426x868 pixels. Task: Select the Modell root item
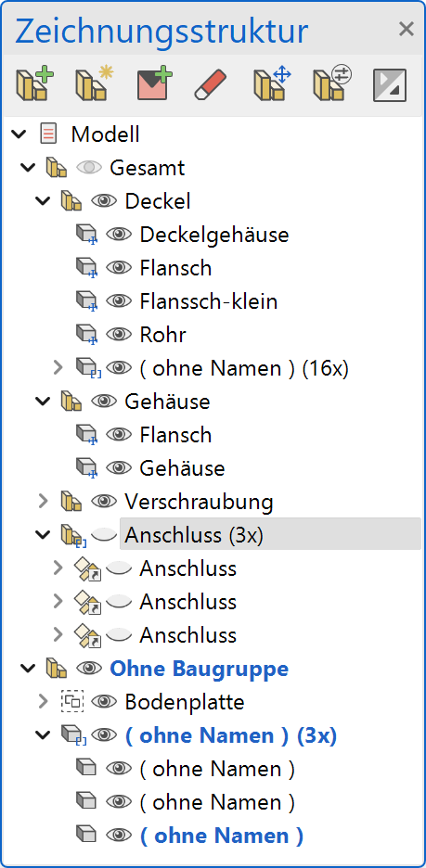coord(105,134)
